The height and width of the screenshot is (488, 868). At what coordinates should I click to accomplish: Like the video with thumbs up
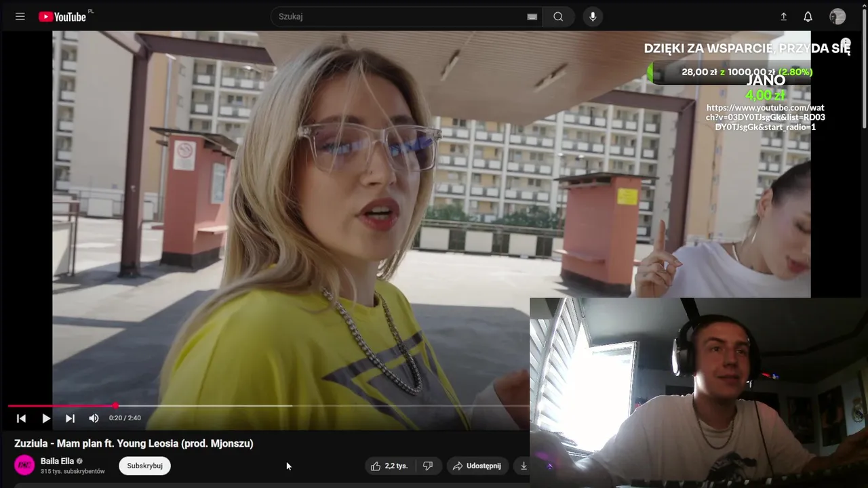point(389,466)
